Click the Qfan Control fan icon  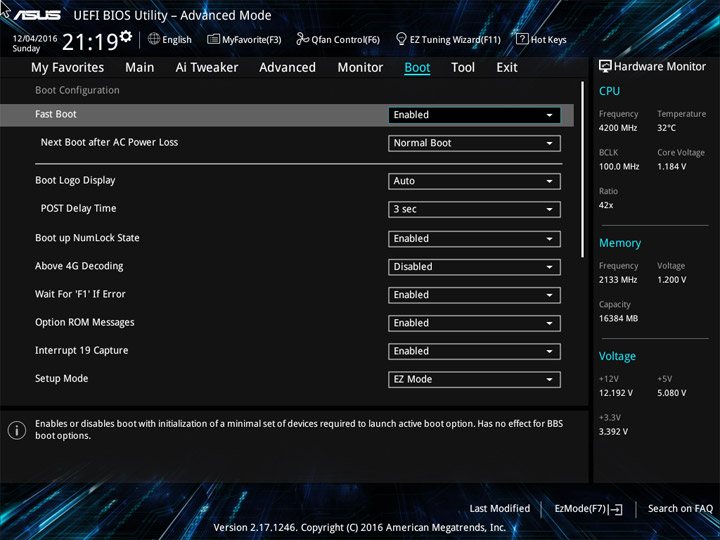tap(302, 39)
